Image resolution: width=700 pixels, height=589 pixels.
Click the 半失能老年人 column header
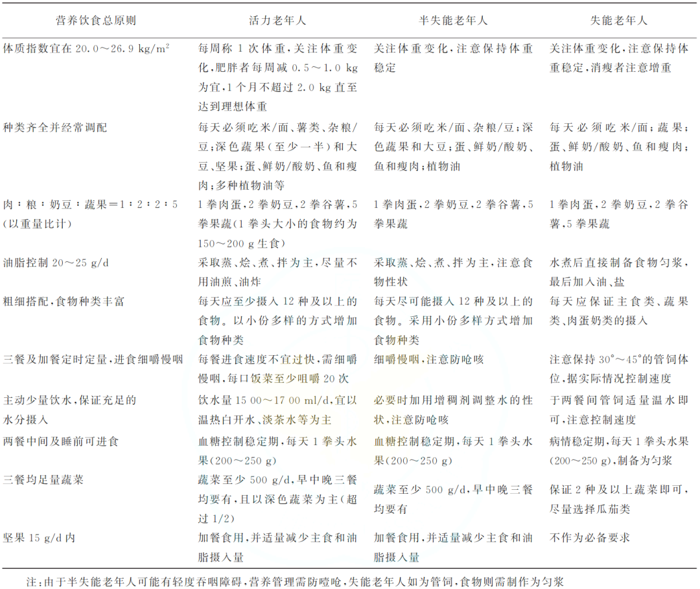click(x=455, y=19)
